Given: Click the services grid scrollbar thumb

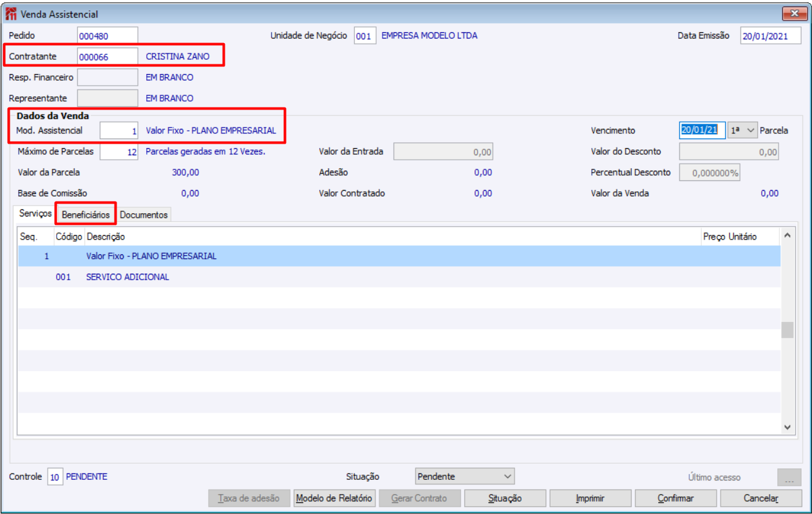Looking at the screenshot, I should tap(788, 330).
